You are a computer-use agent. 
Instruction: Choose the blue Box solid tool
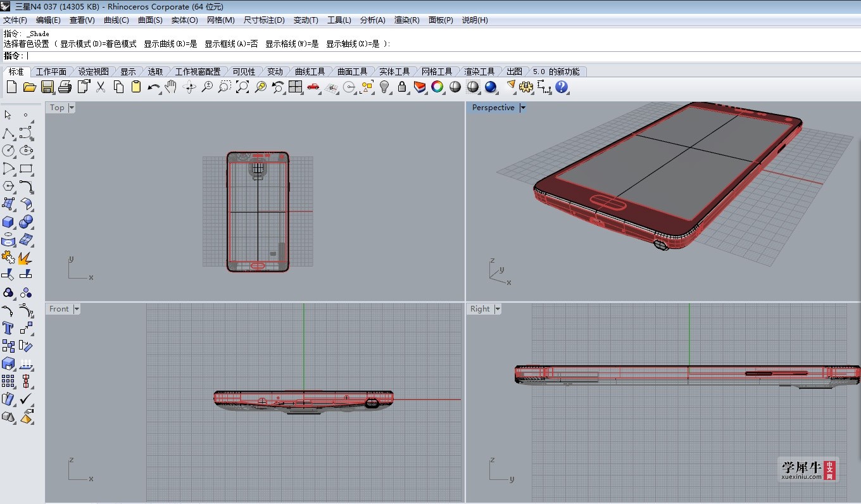click(x=8, y=222)
